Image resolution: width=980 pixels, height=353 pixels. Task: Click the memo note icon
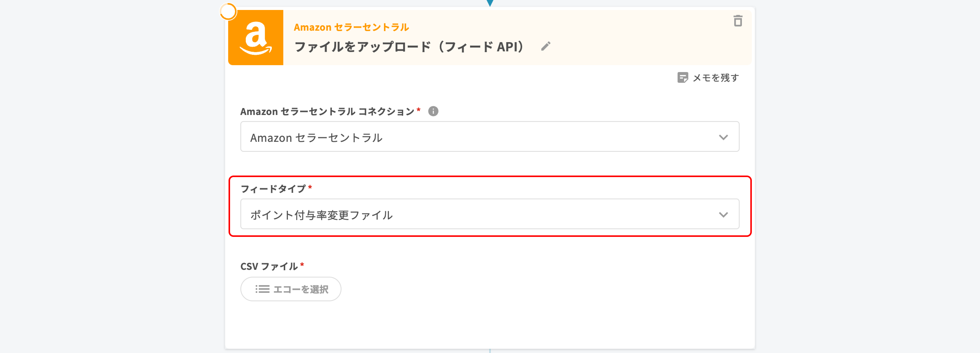coord(683,78)
